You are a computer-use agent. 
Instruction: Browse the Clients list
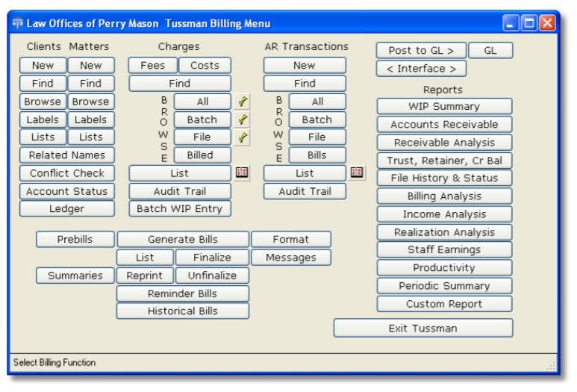43,102
